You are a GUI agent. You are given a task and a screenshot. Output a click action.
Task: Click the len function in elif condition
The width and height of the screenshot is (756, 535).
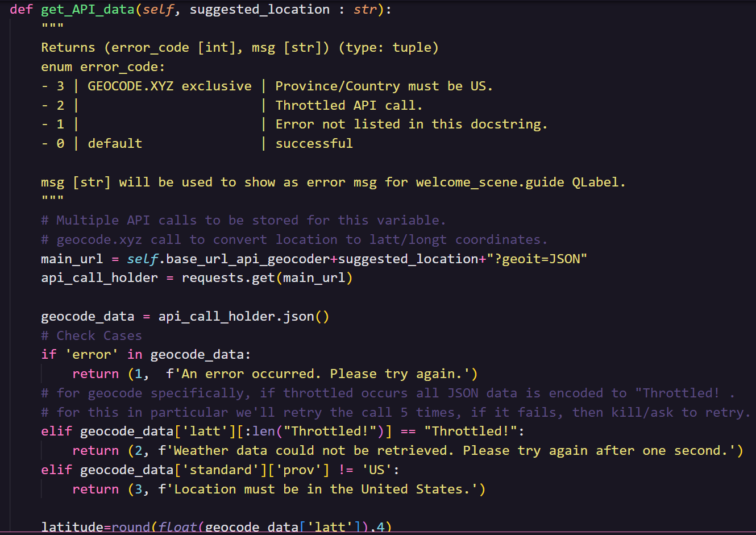tap(264, 431)
